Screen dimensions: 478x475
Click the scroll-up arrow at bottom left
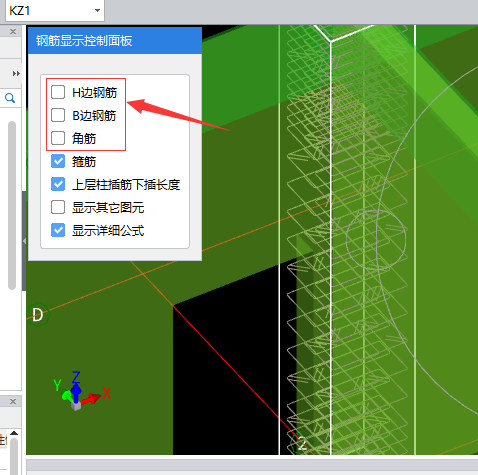(x=14, y=433)
